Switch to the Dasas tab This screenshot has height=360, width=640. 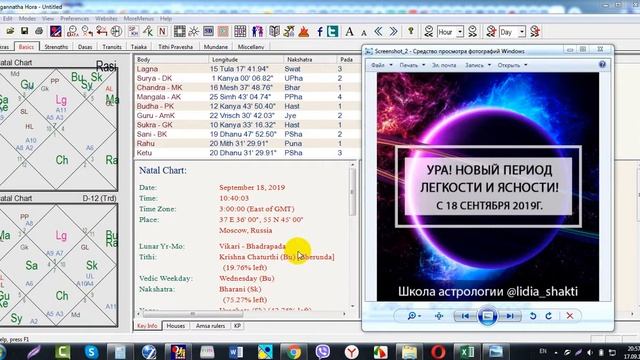pyautogui.click(x=85, y=47)
